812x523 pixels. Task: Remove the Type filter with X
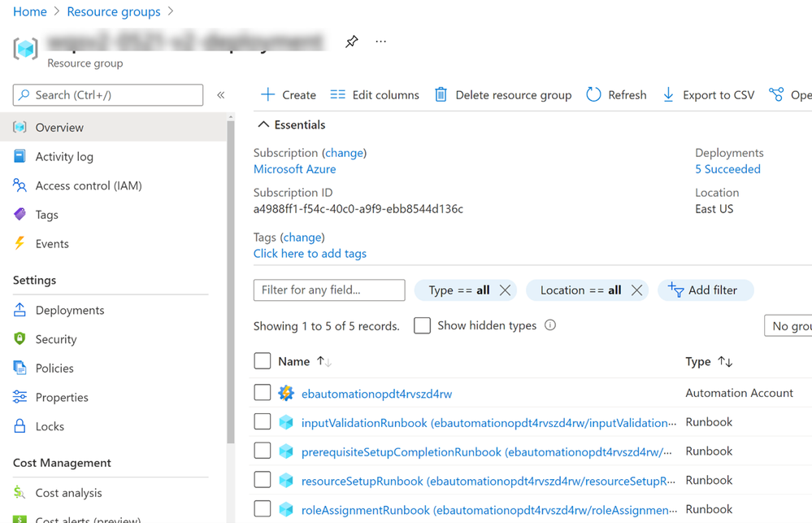pyautogui.click(x=505, y=290)
